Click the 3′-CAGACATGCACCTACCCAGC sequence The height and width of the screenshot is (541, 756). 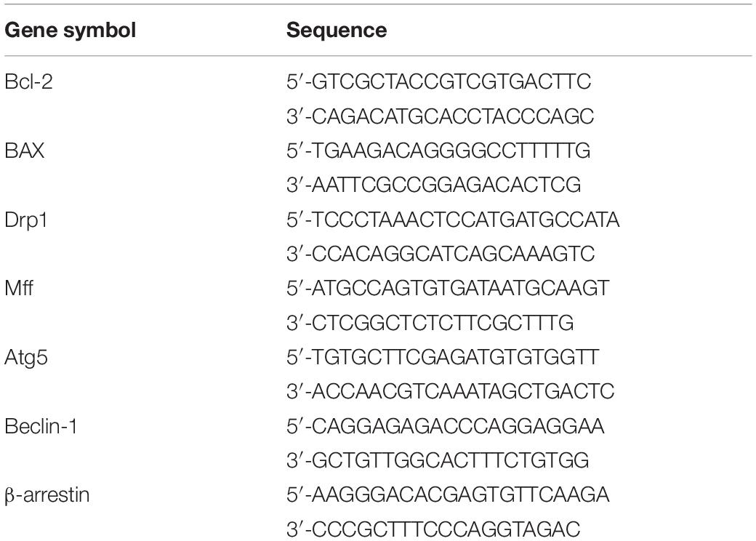point(440,116)
